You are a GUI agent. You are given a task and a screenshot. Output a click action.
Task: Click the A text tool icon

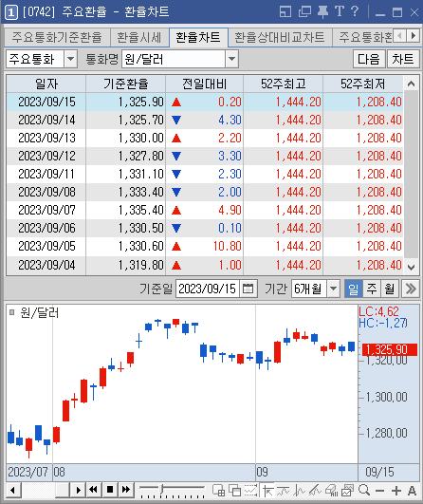(x=412, y=491)
